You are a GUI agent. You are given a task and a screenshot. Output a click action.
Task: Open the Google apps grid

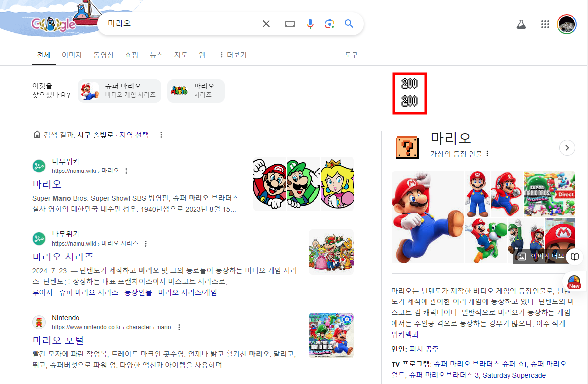click(545, 24)
